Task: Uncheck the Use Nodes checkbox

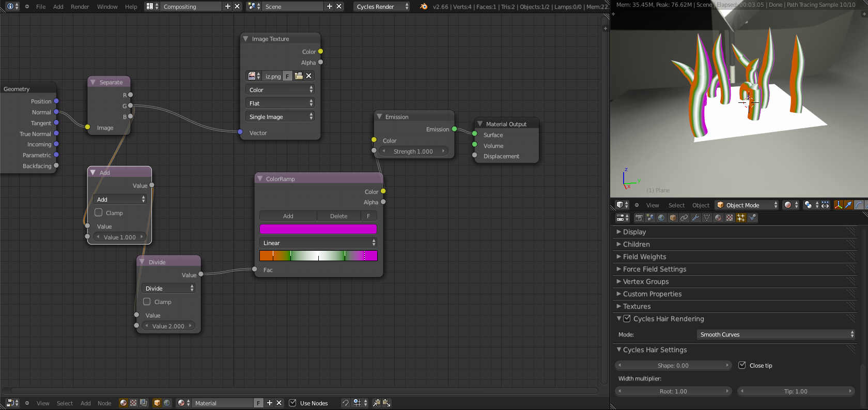Action: [x=292, y=403]
